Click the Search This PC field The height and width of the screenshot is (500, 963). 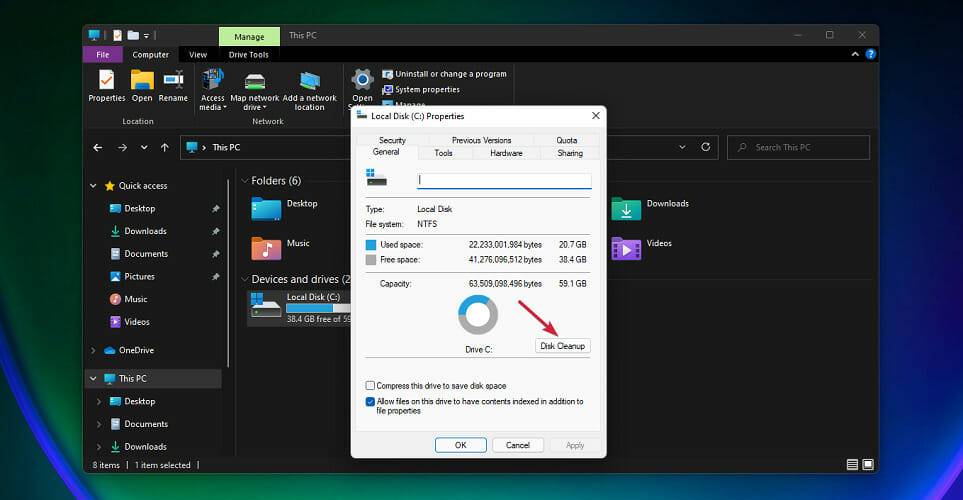tap(798, 147)
